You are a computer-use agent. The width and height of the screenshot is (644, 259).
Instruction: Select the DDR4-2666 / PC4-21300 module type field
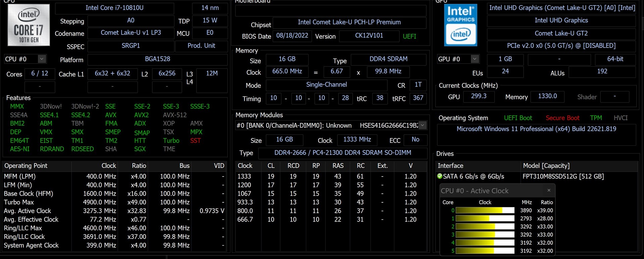pos(343,153)
